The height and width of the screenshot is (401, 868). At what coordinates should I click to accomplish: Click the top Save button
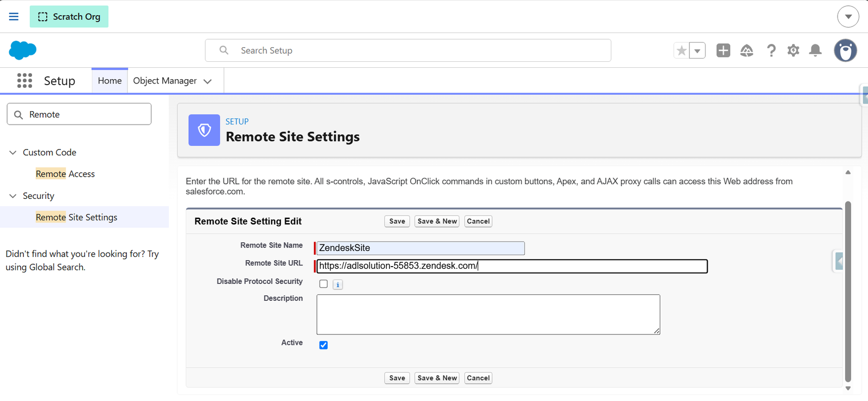pyautogui.click(x=397, y=221)
